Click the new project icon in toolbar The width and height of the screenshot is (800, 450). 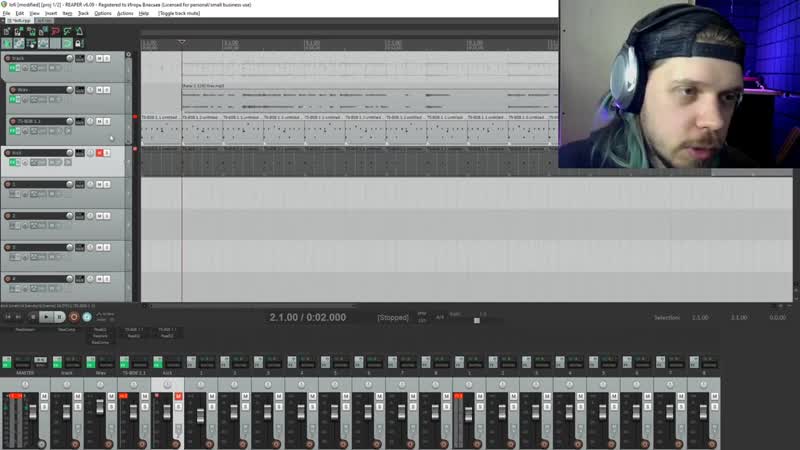[x=7, y=32]
